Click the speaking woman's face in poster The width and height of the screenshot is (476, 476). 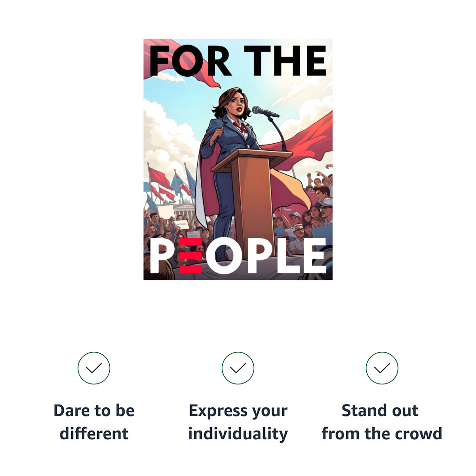point(237,104)
